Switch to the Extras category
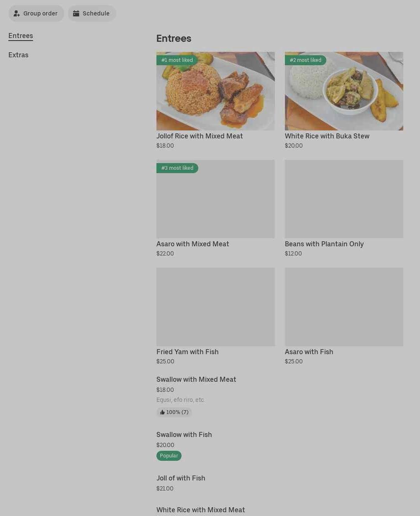This screenshot has width=420, height=516. point(18,55)
